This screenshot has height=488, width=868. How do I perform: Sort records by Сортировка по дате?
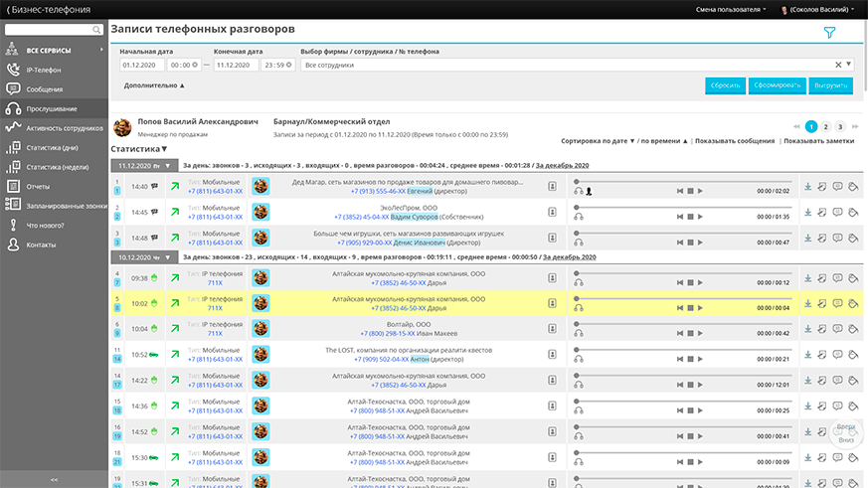(x=598, y=141)
